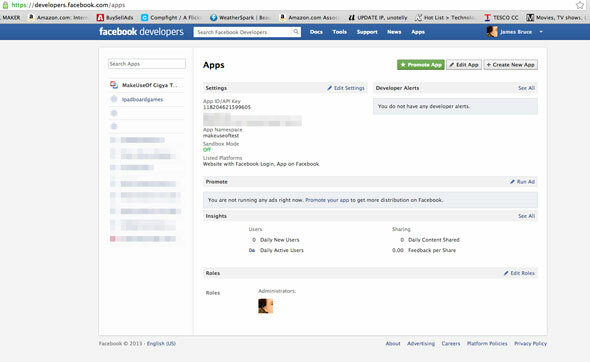
Task: Open the Amazon.com Associates bookmark
Action: click(309, 18)
